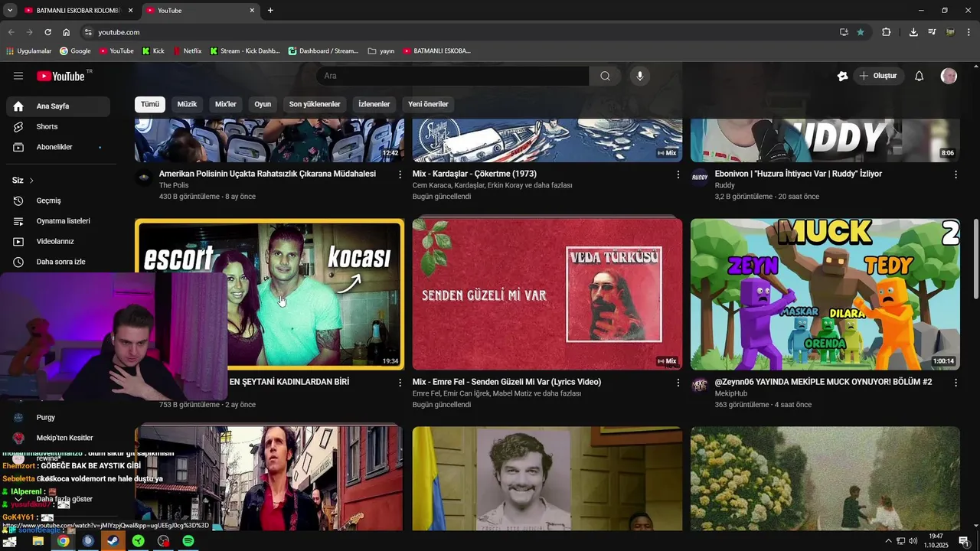Open Oynatma listeleri in sidebar
The image size is (980, 551).
click(58, 221)
